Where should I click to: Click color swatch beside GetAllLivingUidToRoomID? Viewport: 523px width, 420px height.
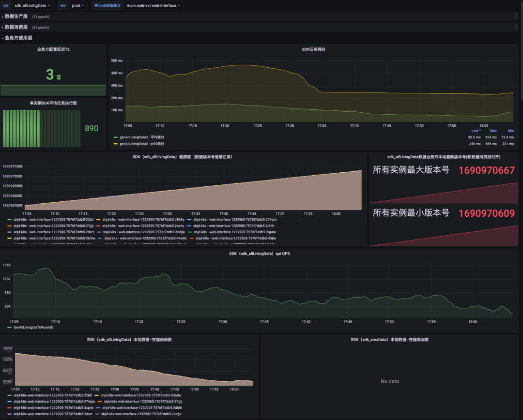(x=9, y=327)
